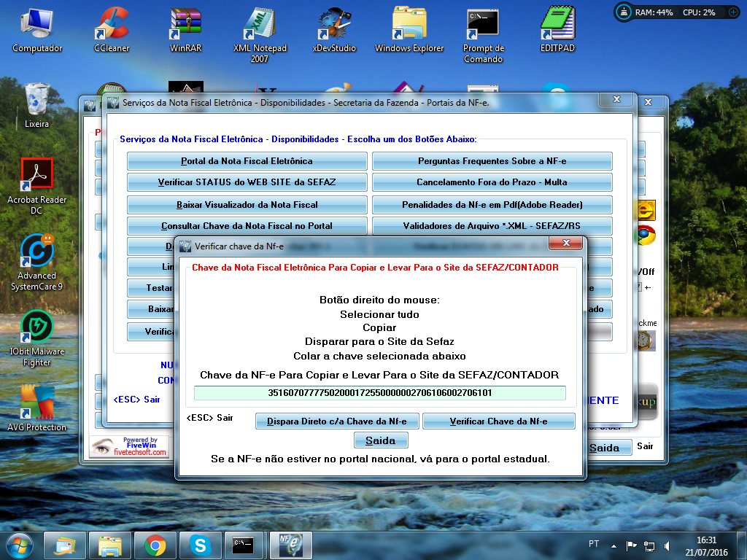747x560 pixels.
Task: Click Saida button in key dialog
Action: [380, 440]
